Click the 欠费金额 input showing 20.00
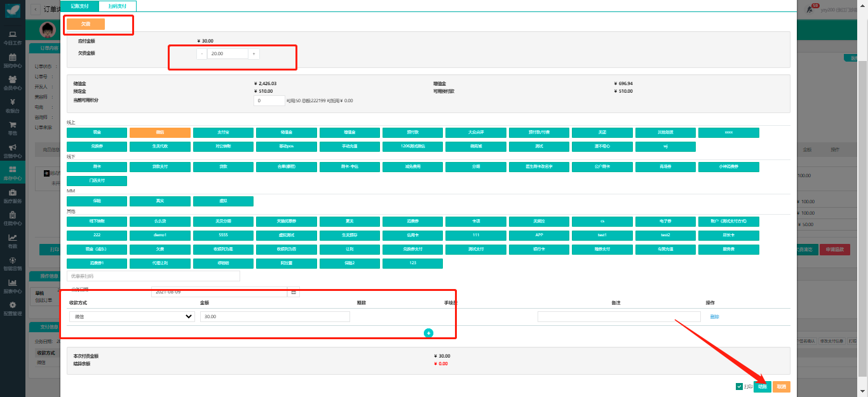Image resolution: width=868 pixels, height=397 pixels. click(x=227, y=54)
